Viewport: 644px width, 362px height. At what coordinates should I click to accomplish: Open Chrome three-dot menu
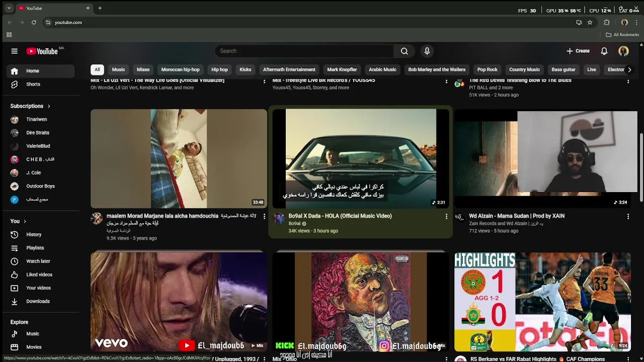pyautogui.click(x=636, y=22)
